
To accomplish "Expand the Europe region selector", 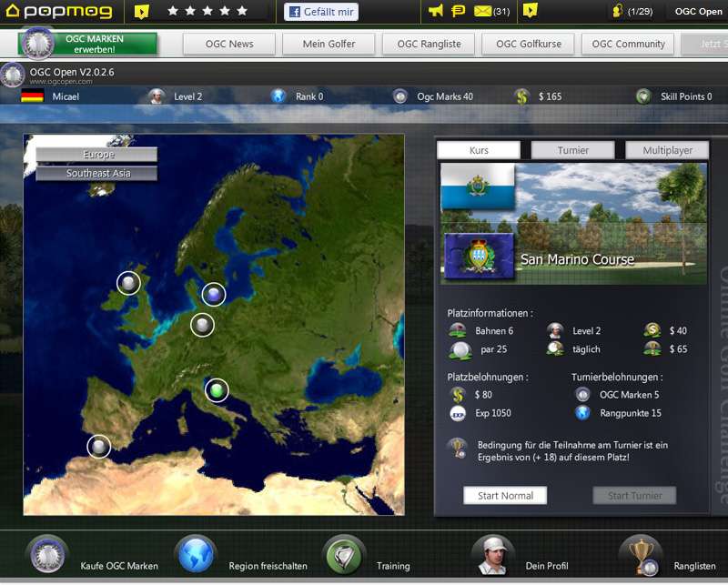I will 96,154.
